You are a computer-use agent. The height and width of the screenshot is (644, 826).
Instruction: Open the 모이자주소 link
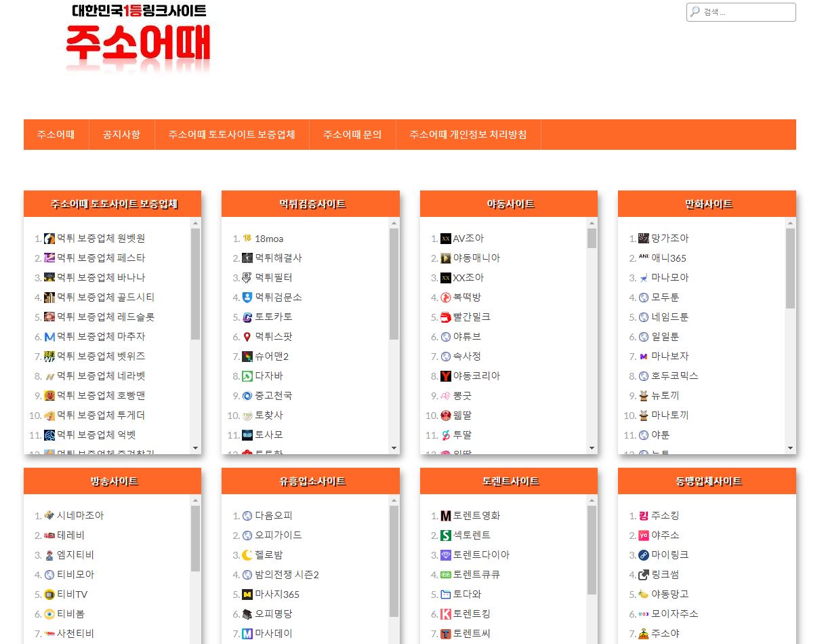click(675, 614)
